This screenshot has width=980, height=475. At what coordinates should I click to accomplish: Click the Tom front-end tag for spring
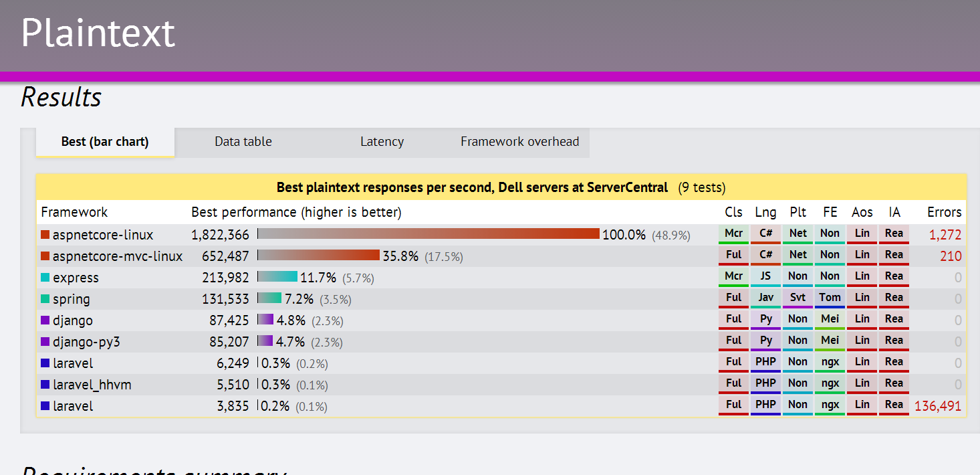click(830, 298)
